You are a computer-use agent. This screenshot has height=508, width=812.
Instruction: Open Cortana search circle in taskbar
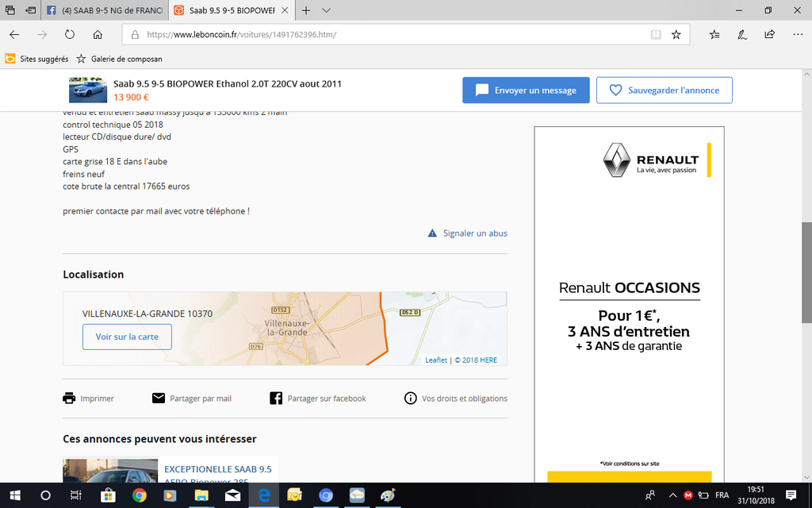(x=45, y=495)
